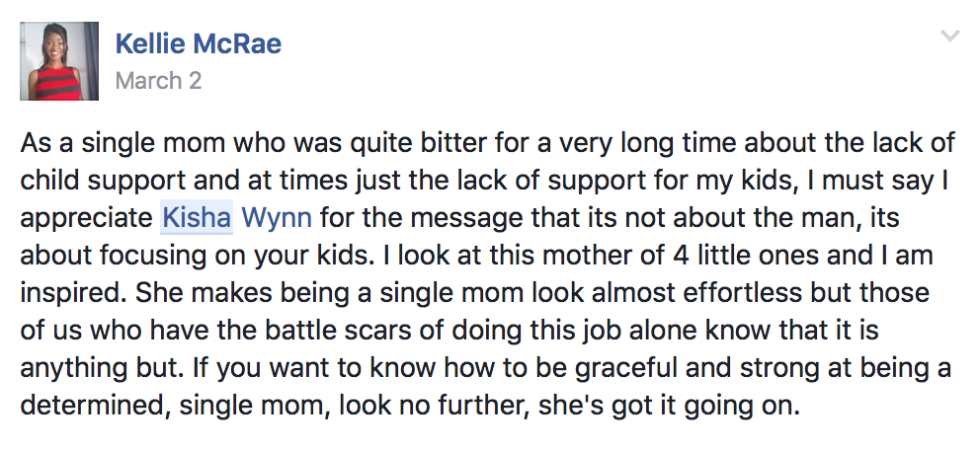Click the text line starting 'of us who have'
This screenshot has height=450, width=980.
point(449,331)
